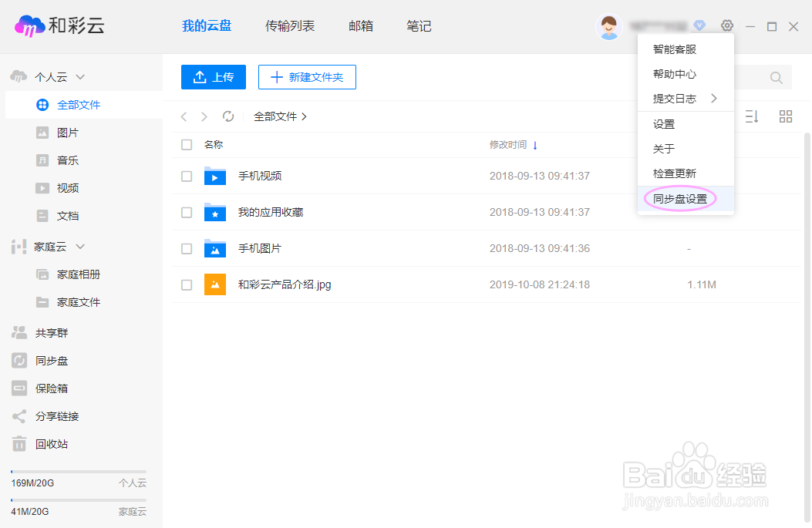
Task: Refresh the file list
Action: (227, 116)
